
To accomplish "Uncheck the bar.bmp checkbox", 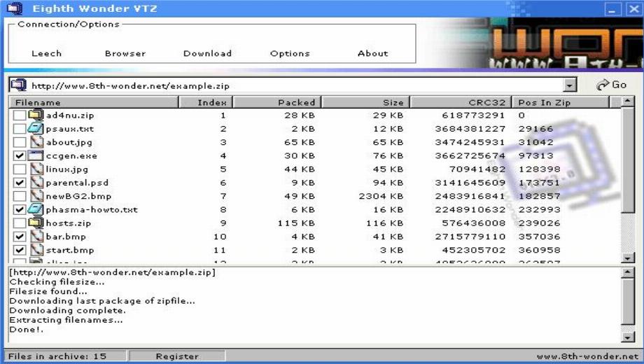I will click(x=20, y=237).
